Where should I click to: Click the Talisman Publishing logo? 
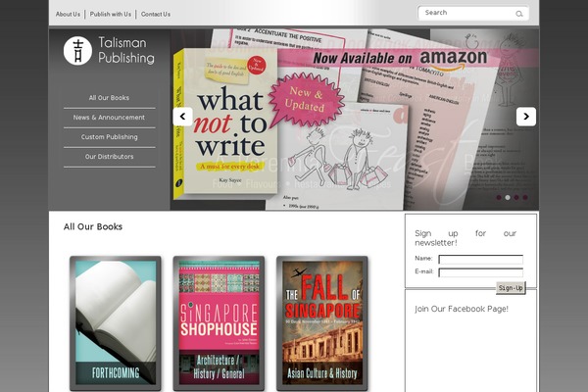click(x=109, y=51)
